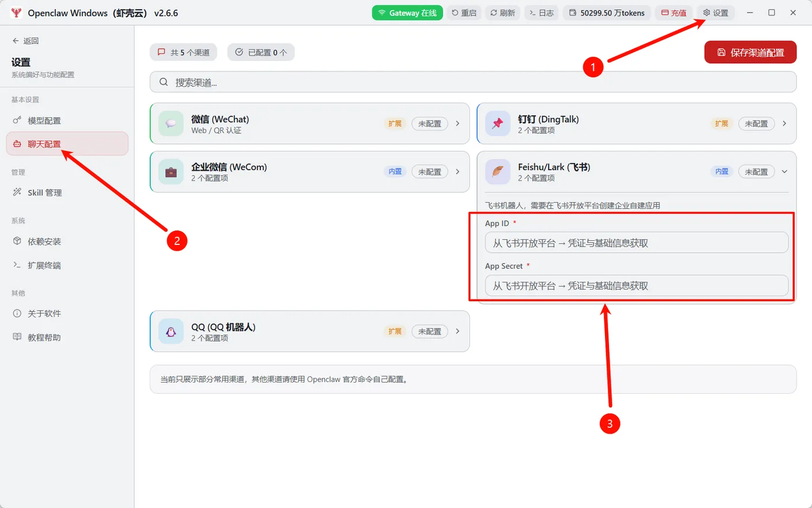Click the QQ penguin channel icon
Viewport: 812px width, 508px height.
(x=171, y=332)
